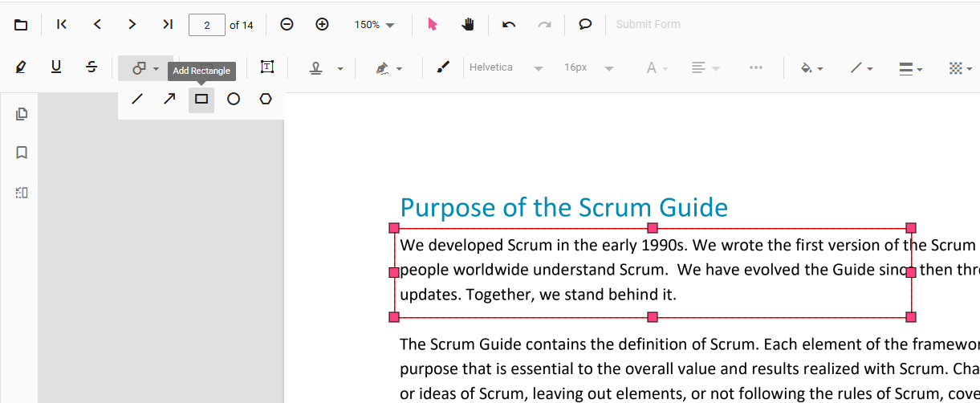Screen dimensions: 980x403
Task: Click the Zoom Out minus icon
Action: [x=287, y=25]
